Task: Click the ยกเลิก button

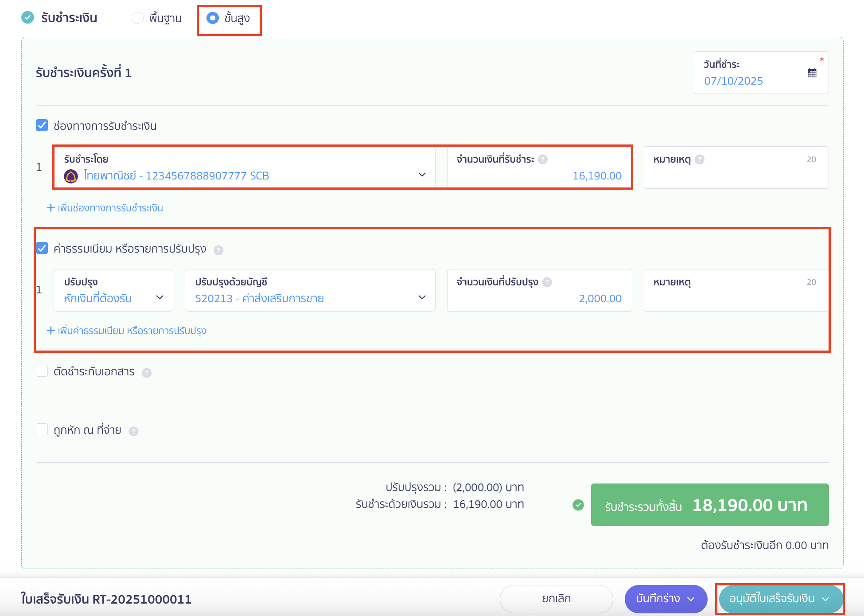Action: coord(556,599)
